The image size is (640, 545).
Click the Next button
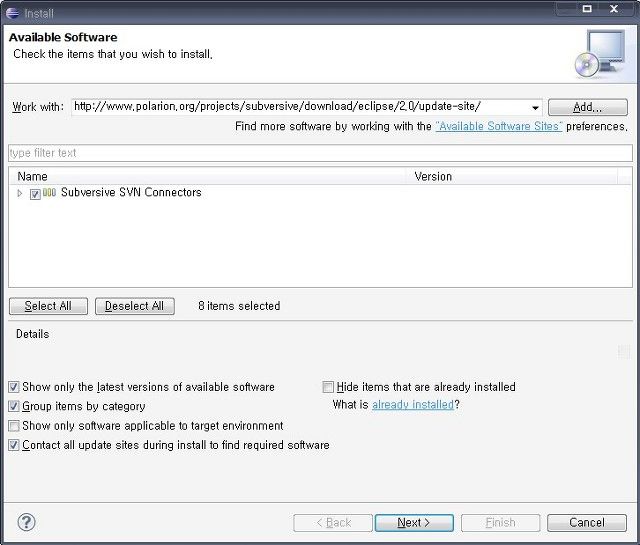click(414, 523)
